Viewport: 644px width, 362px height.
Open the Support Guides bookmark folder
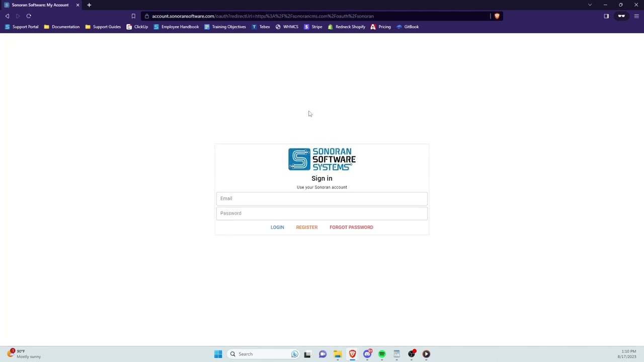[103, 27]
